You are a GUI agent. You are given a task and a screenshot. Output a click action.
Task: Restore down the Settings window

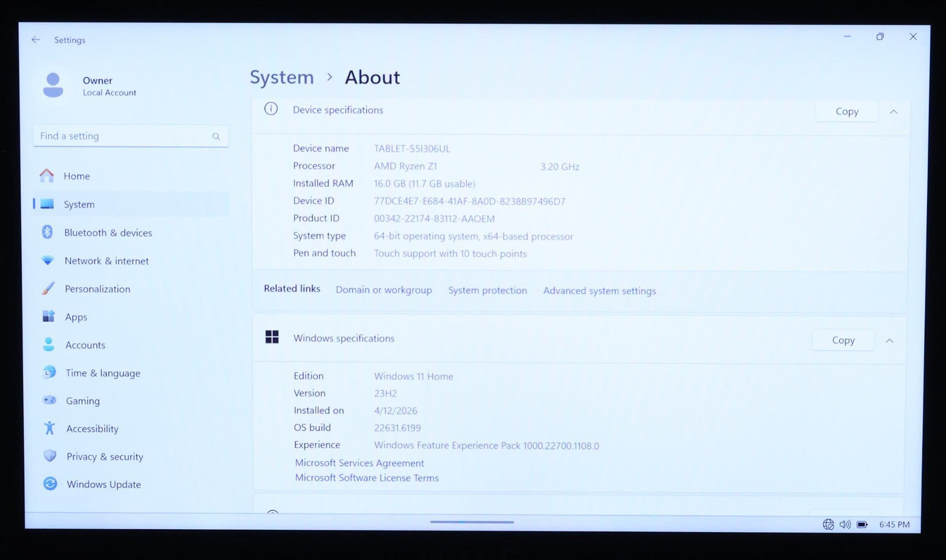pos(880,37)
